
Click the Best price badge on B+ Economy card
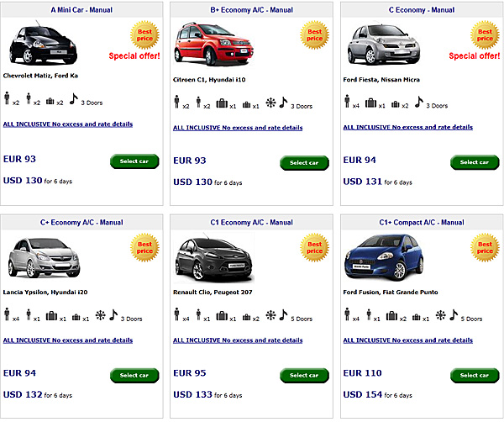[x=314, y=34]
